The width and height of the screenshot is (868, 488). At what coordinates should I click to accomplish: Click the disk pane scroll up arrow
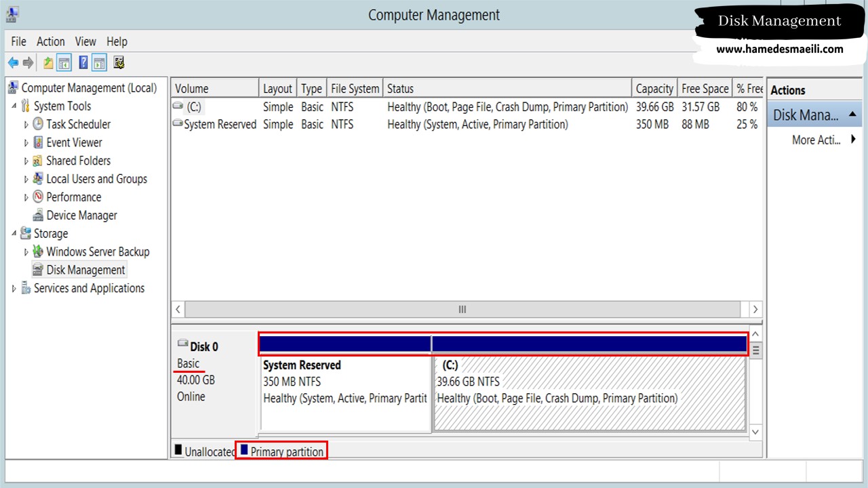pyautogui.click(x=755, y=334)
